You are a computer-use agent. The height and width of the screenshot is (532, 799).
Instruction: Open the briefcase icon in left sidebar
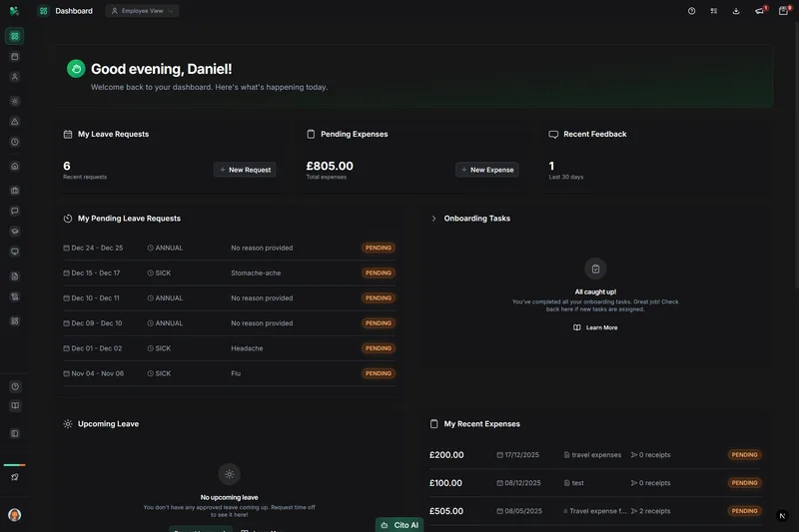pyautogui.click(x=15, y=191)
